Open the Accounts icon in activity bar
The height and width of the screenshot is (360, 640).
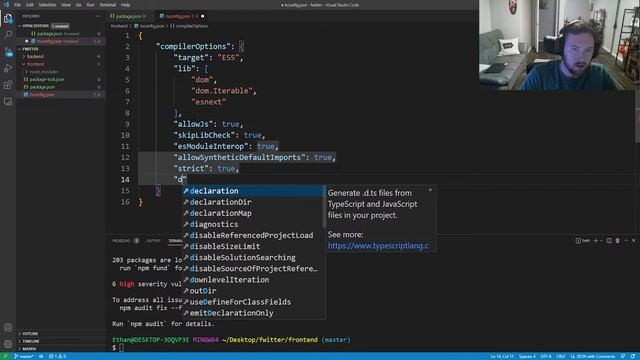pos(8,327)
